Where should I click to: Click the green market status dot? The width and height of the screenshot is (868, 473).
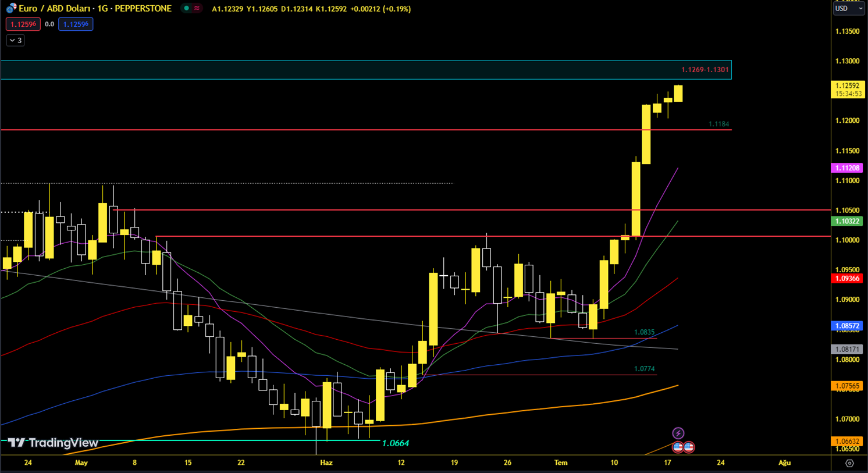point(186,9)
